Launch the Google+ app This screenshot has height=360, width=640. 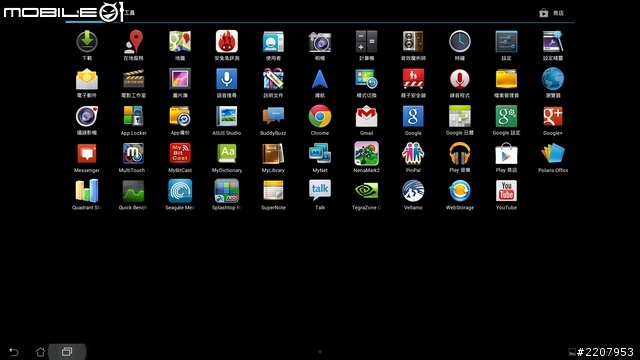click(x=553, y=116)
